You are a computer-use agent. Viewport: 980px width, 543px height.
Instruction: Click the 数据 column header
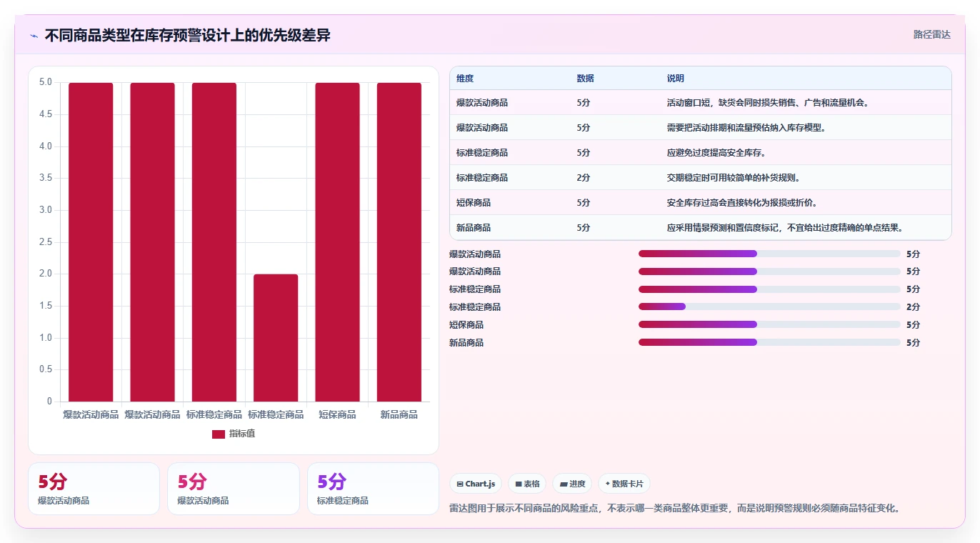[585, 79]
